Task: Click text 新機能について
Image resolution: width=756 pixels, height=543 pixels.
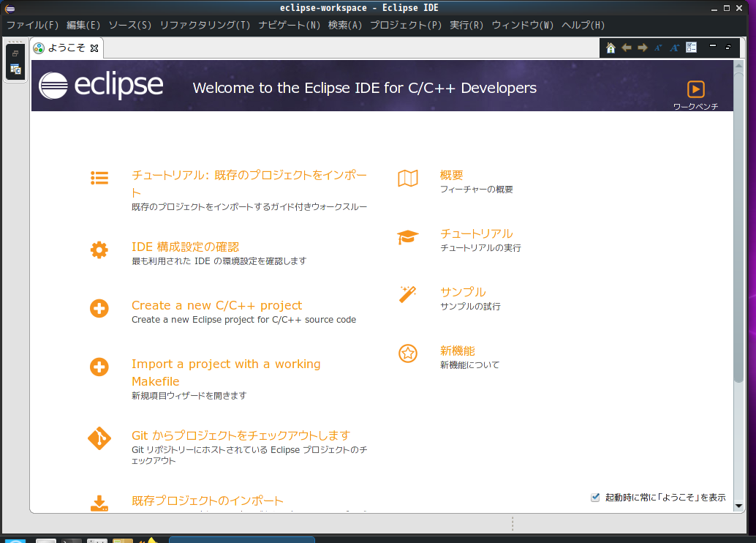Action: coord(469,365)
